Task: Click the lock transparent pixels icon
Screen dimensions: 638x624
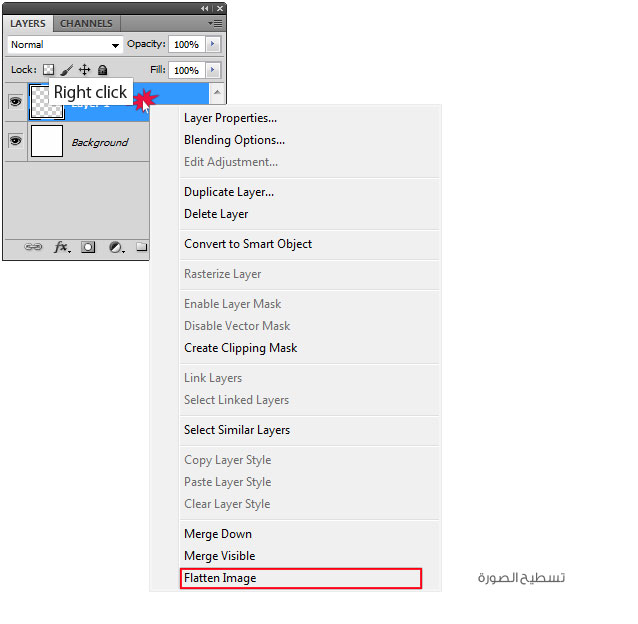Action: click(47, 70)
